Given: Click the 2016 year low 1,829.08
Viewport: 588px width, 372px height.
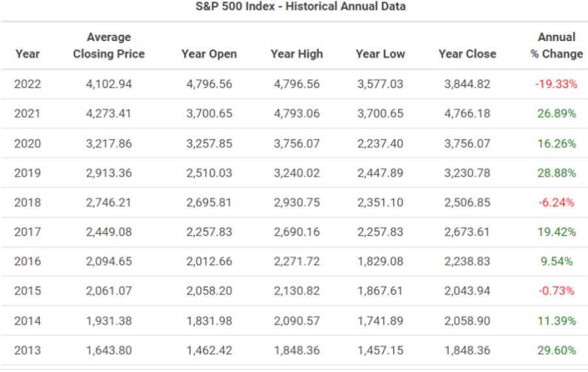Looking at the screenshot, I should coord(380,261).
